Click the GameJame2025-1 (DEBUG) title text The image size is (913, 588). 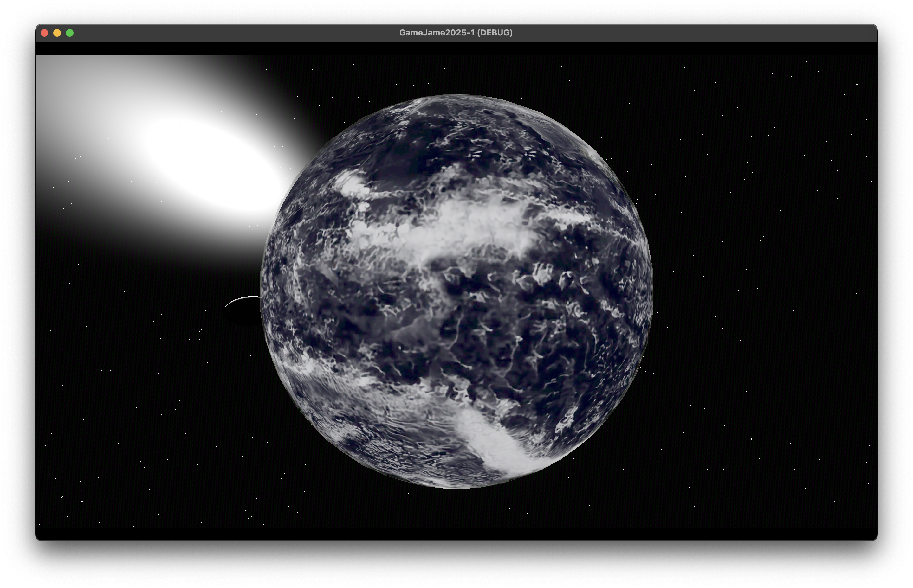[456, 33]
